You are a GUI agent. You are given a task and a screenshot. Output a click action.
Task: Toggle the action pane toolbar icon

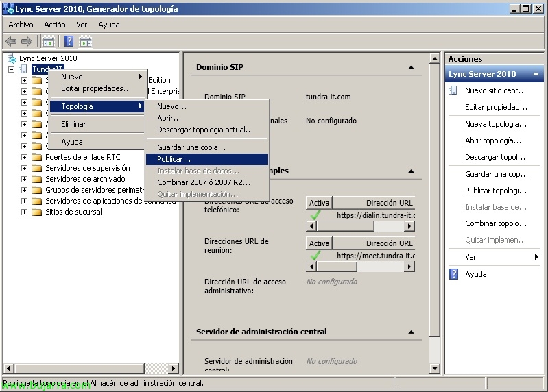pyautogui.click(x=86, y=42)
